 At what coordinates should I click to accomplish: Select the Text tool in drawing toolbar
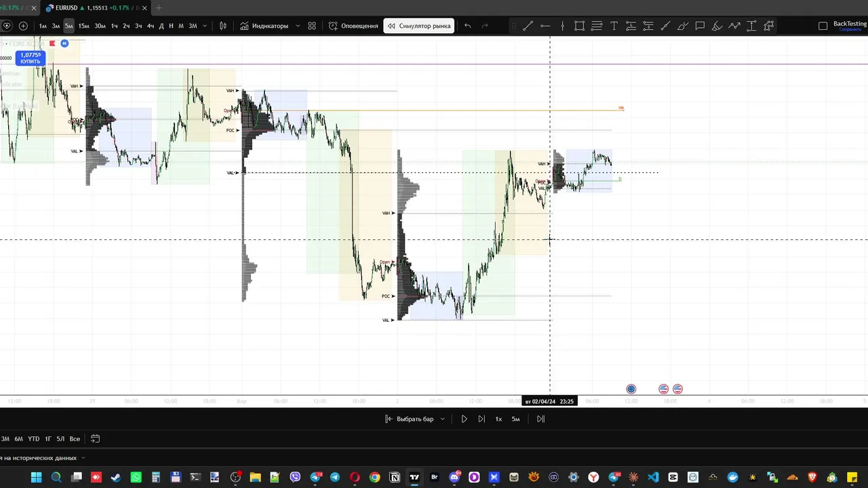coord(614,26)
